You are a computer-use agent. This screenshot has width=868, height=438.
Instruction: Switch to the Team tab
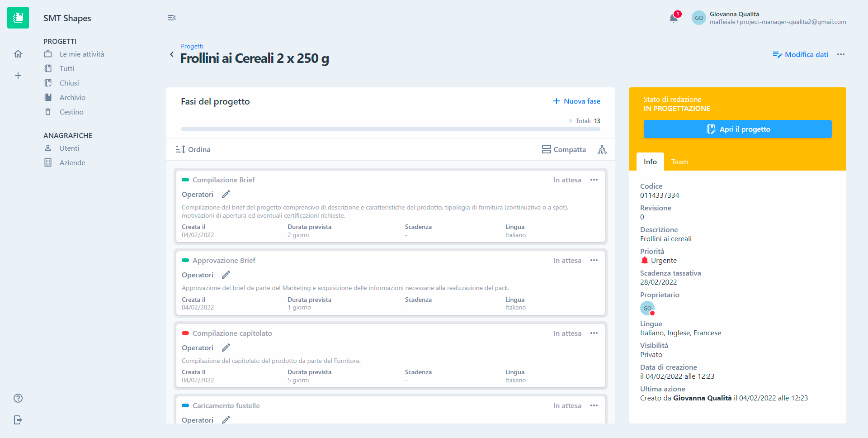click(x=679, y=162)
